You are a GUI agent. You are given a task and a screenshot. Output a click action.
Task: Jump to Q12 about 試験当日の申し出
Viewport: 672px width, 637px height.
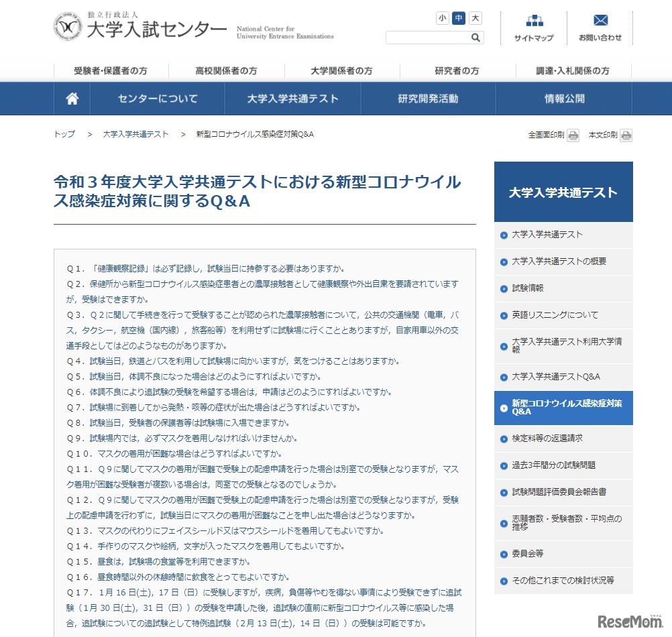262,508
